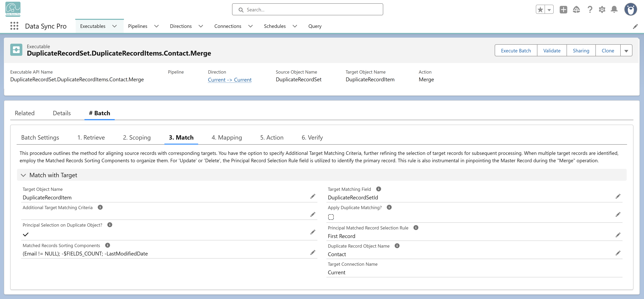Click the Execute Batch button
This screenshot has width=644, height=299.
(516, 51)
